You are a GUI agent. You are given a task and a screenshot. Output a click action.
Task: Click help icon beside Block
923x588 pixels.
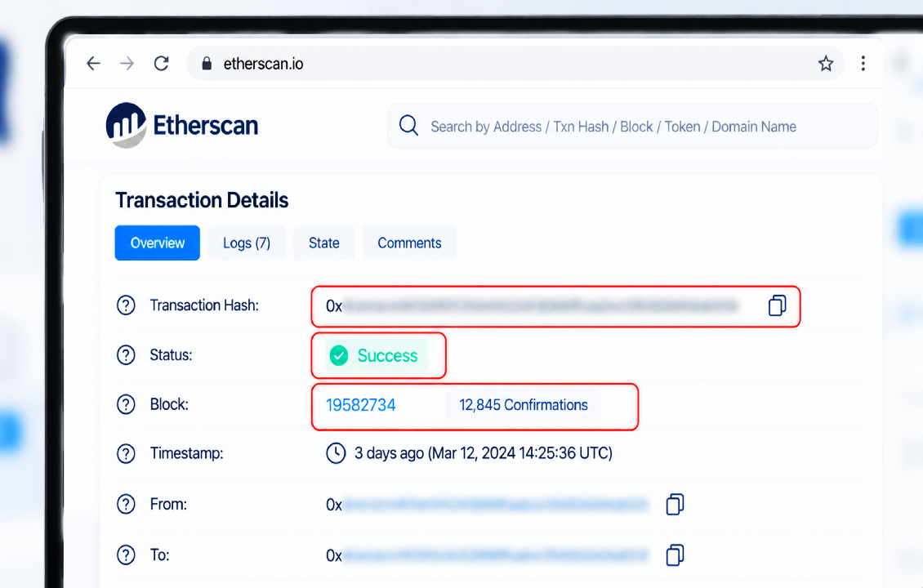pos(126,404)
